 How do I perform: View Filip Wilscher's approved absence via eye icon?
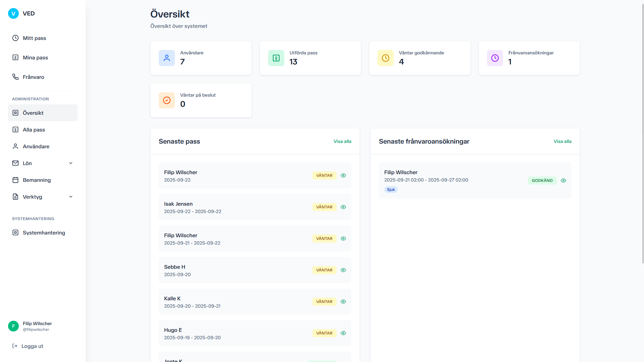point(563,180)
